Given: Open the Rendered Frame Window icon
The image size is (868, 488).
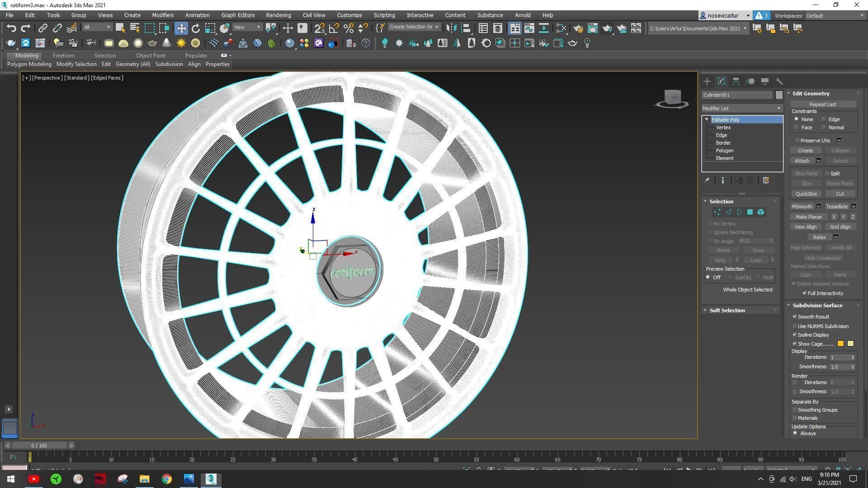Looking at the screenshot, I should coord(592,28).
